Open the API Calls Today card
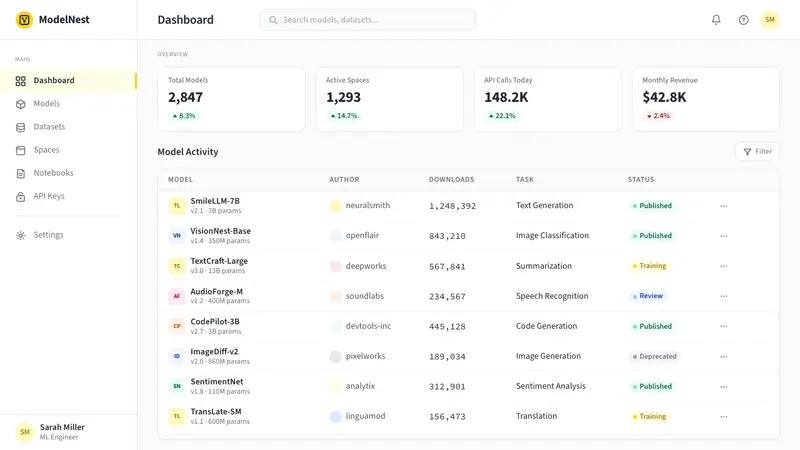 [548, 99]
